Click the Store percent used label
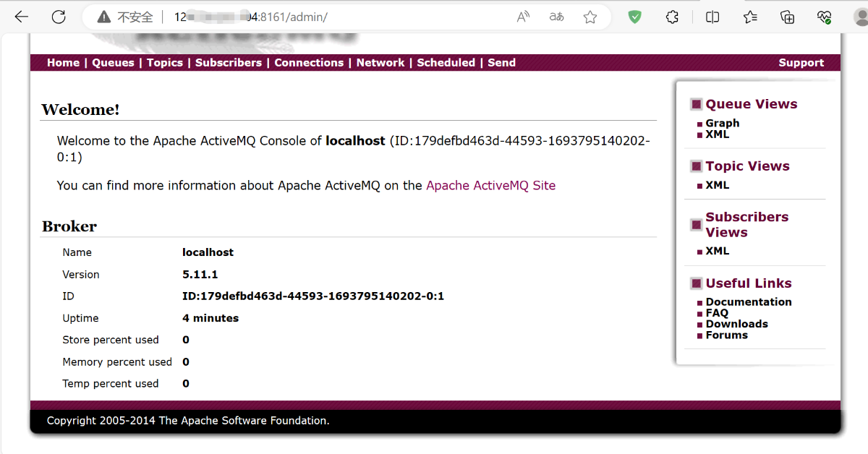Screen dimensions: 868x454 point(111,340)
